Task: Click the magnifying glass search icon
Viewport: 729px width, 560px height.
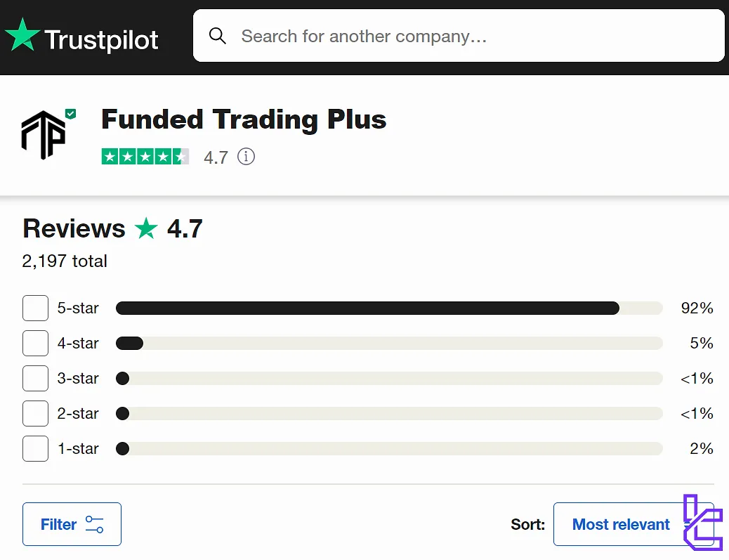Action: click(x=218, y=35)
